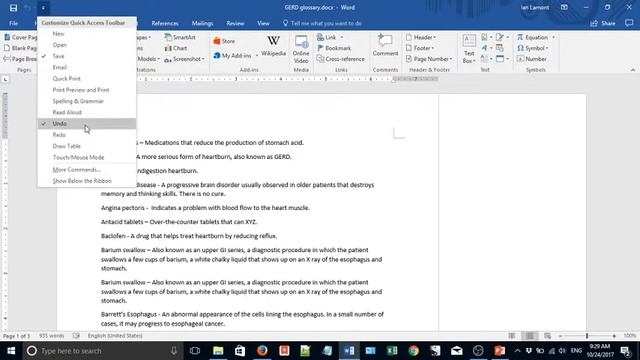Image resolution: width=640 pixels, height=360 pixels.
Task: Choose Draw Table in the Quick Access menu
Action: coord(87,146)
